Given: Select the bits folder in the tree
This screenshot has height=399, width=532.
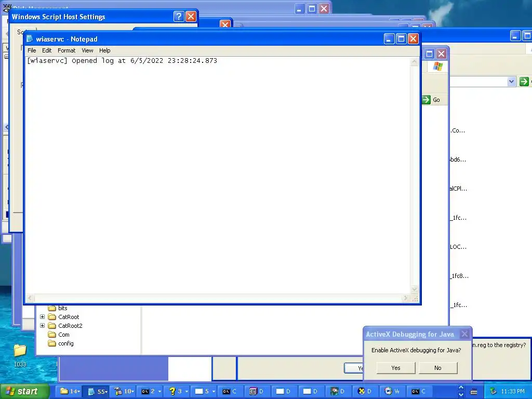Looking at the screenshot, I should click(x=63, y=308).
